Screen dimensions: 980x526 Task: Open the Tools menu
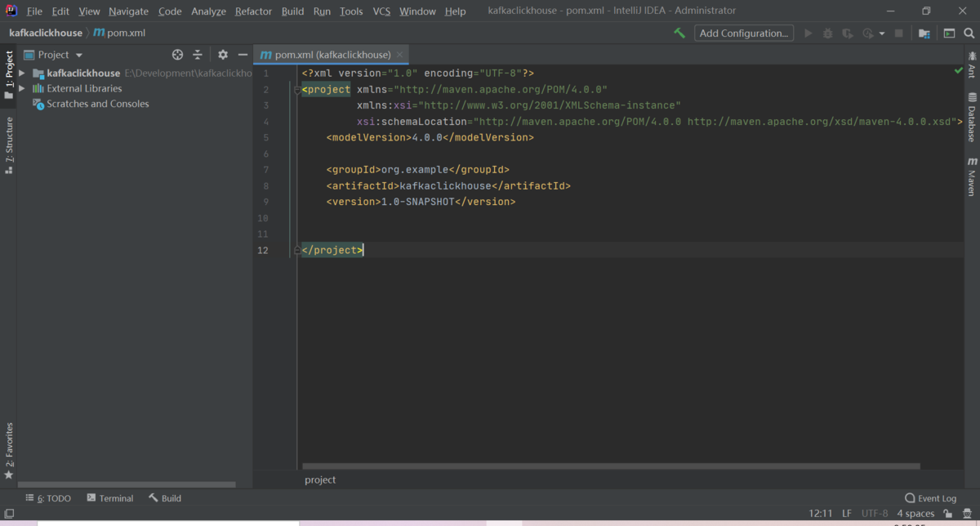[x=351, y=11]
